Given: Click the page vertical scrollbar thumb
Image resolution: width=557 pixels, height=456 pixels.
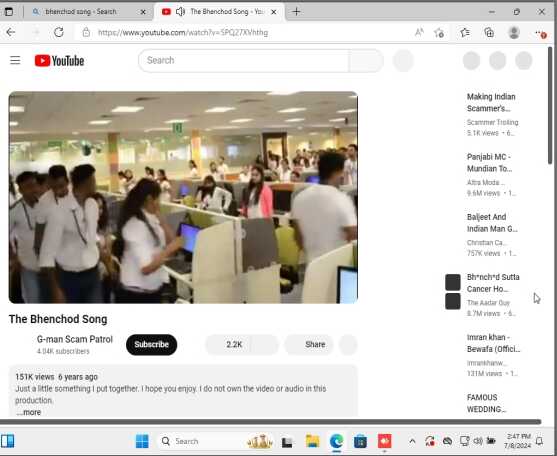Looking at the screenshot, I should 550,105.
